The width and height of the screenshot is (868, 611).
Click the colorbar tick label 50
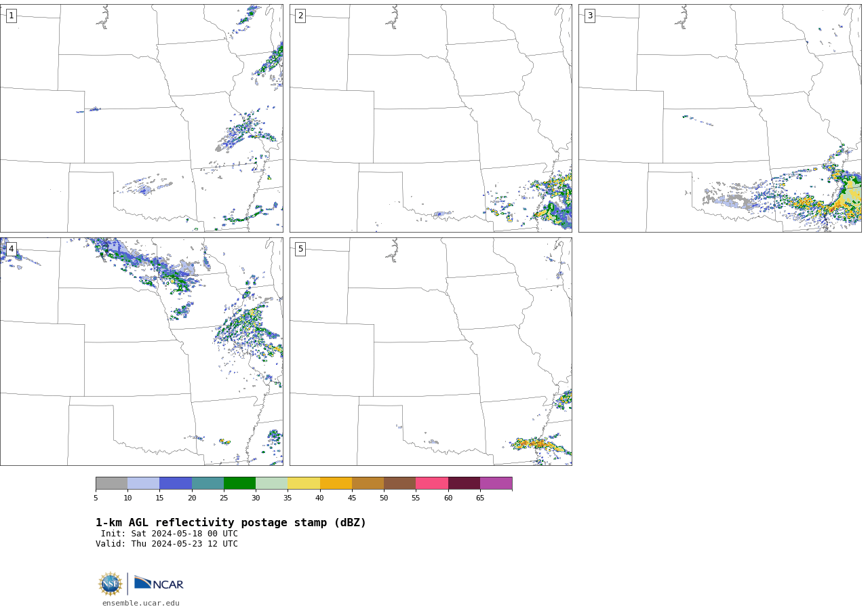pos(384,498)
